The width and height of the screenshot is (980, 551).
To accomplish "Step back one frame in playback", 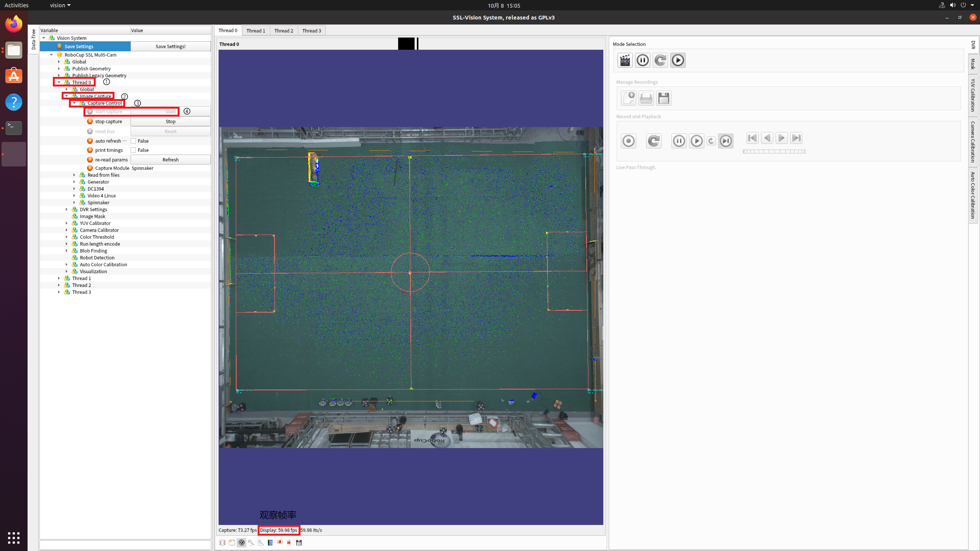I will 767,138.
